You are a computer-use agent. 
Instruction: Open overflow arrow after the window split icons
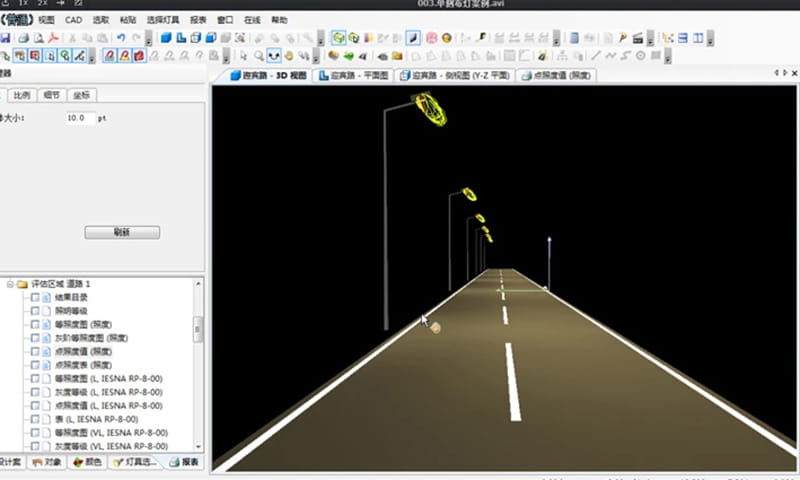point(711,39)
